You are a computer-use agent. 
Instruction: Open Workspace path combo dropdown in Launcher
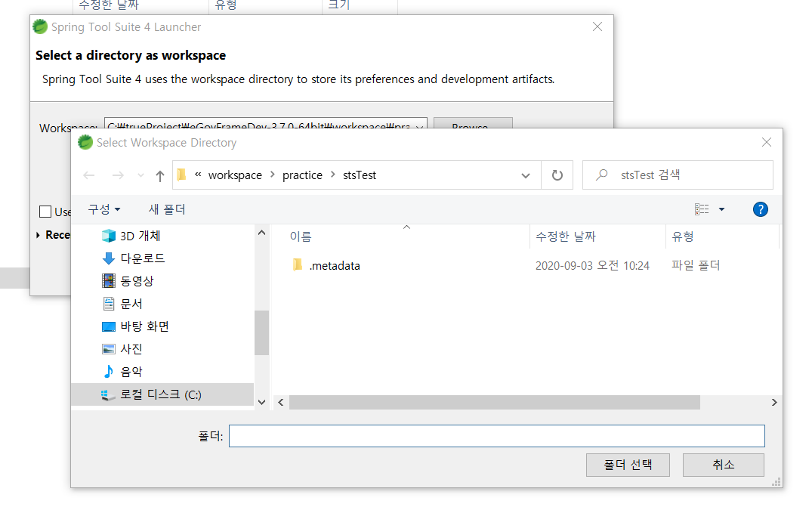tap(420, 125)
